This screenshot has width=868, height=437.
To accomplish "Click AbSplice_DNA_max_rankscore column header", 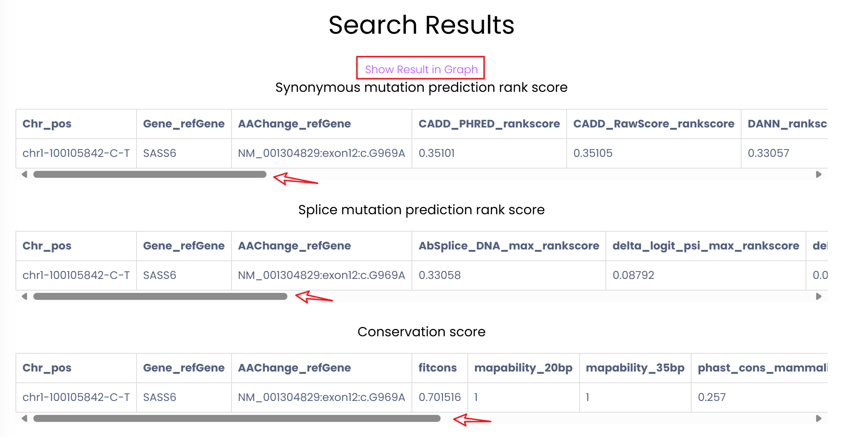I will point(508,246).
